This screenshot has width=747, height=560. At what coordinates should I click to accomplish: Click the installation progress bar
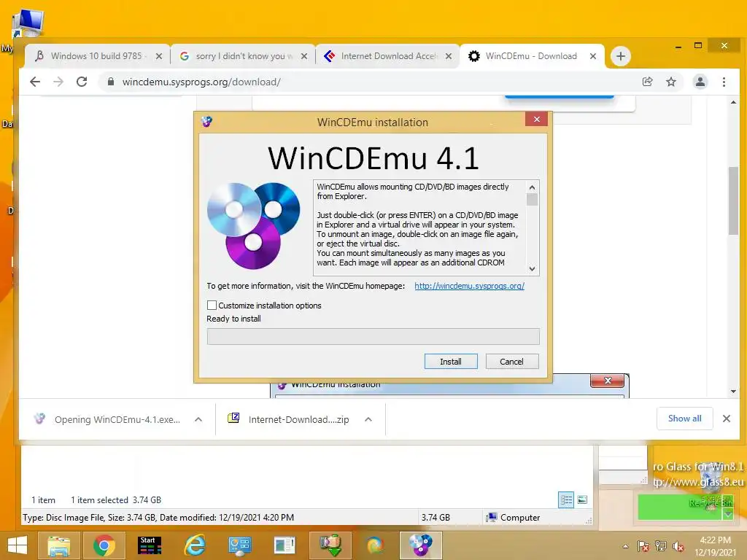click(373, 336)
